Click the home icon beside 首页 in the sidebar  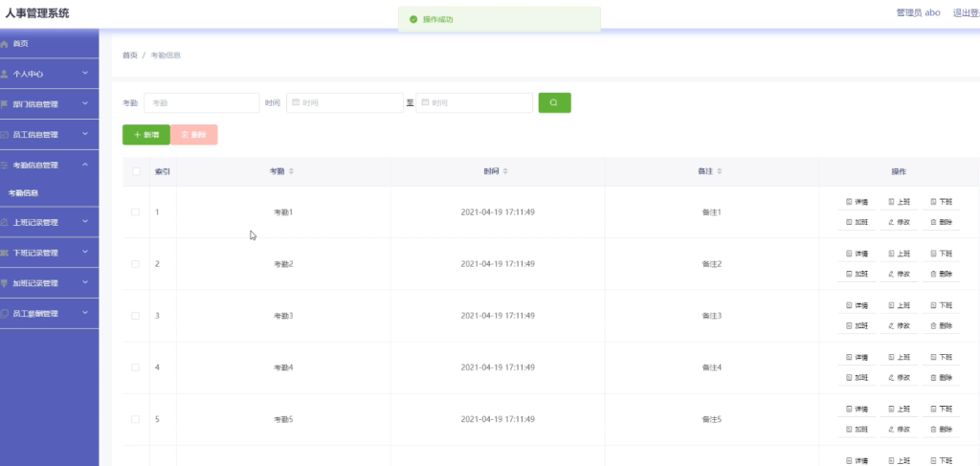click(5, 44)
